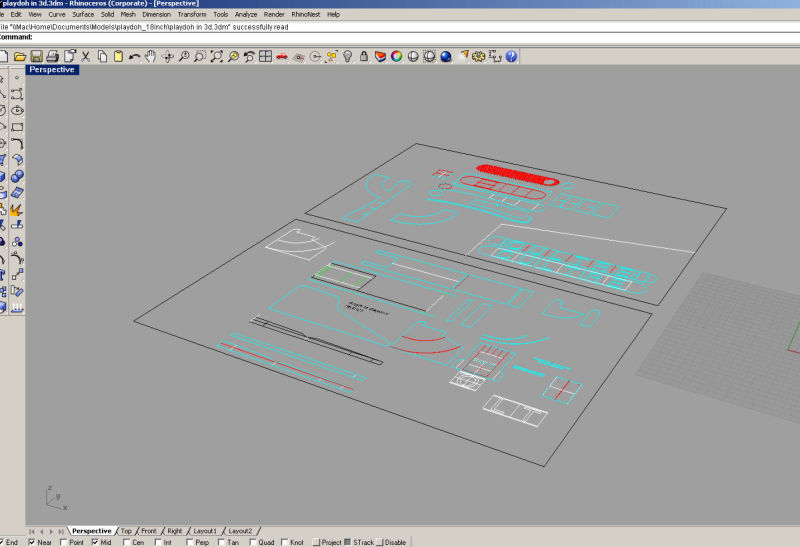Click the color wheel icon in toolbar
Viewport: 800px width, 547px height.
[396, 57]
